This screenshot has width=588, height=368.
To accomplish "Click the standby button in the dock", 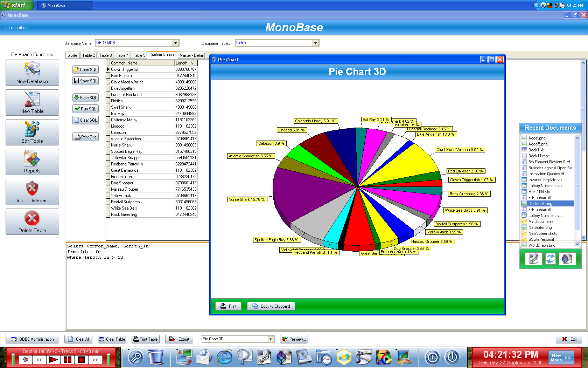I will point(432,357).
